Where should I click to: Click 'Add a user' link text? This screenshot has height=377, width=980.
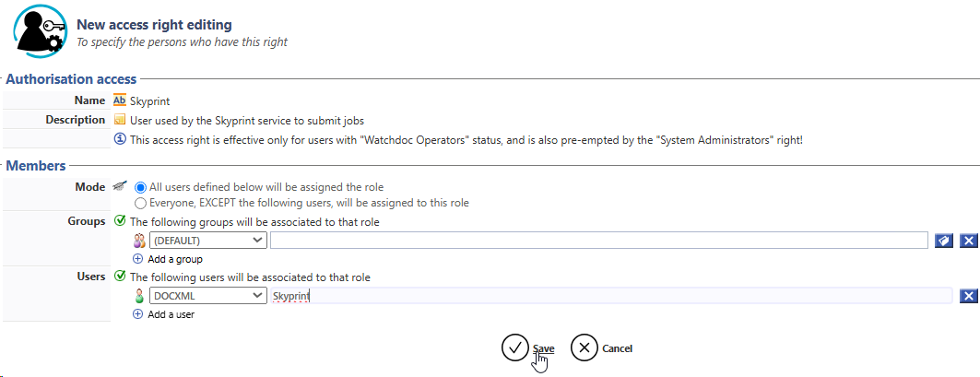tap(171, 314)
